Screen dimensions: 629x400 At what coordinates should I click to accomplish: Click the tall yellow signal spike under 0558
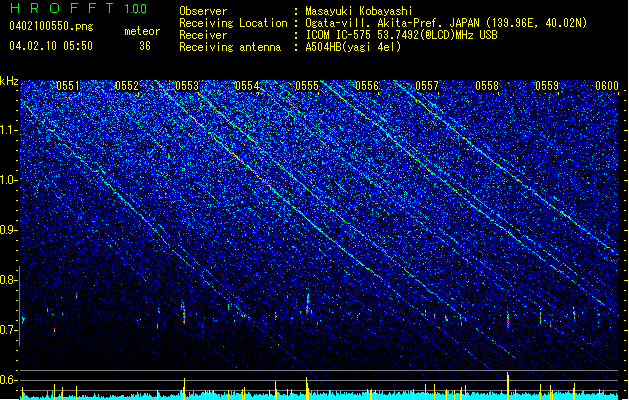508,386
